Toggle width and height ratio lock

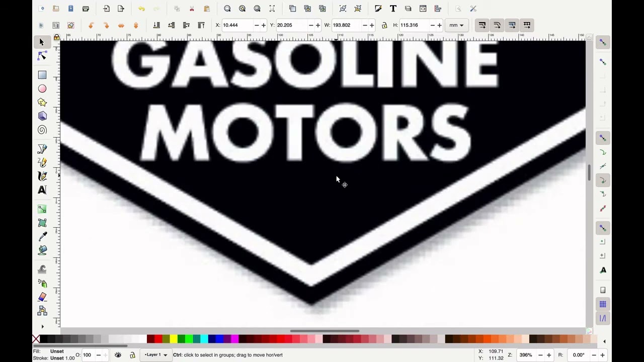coord(384,25)
